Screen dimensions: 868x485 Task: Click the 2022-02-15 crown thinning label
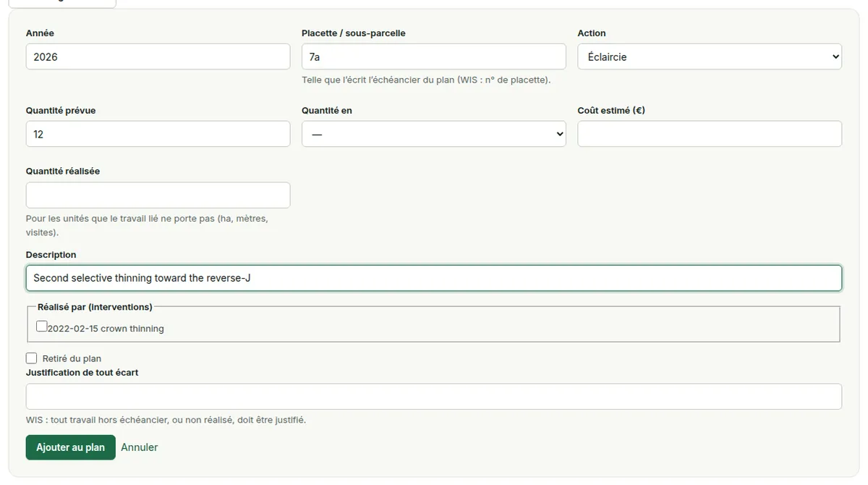point(106,329)
